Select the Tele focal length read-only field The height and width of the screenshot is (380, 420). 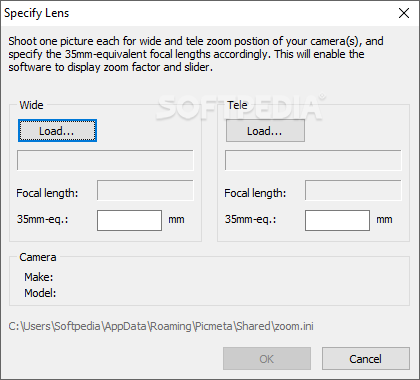click(353, 190)
